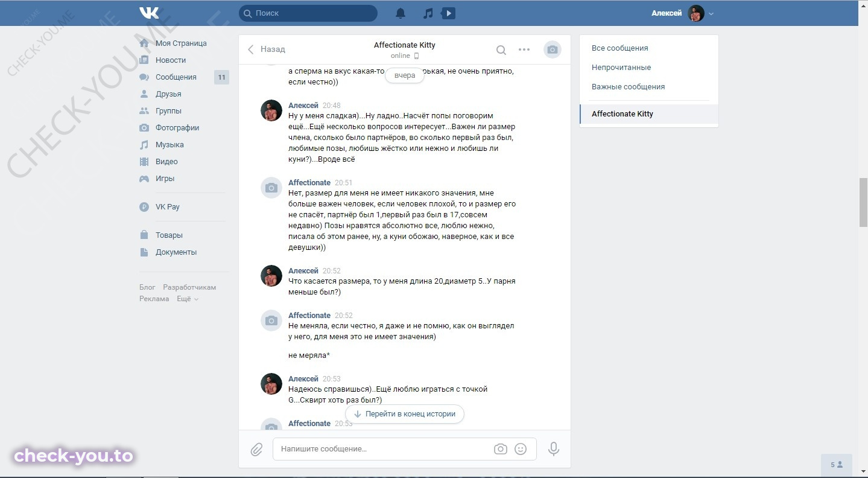Open Группы in sidebar
868x478 pixels.
(168, 111)
